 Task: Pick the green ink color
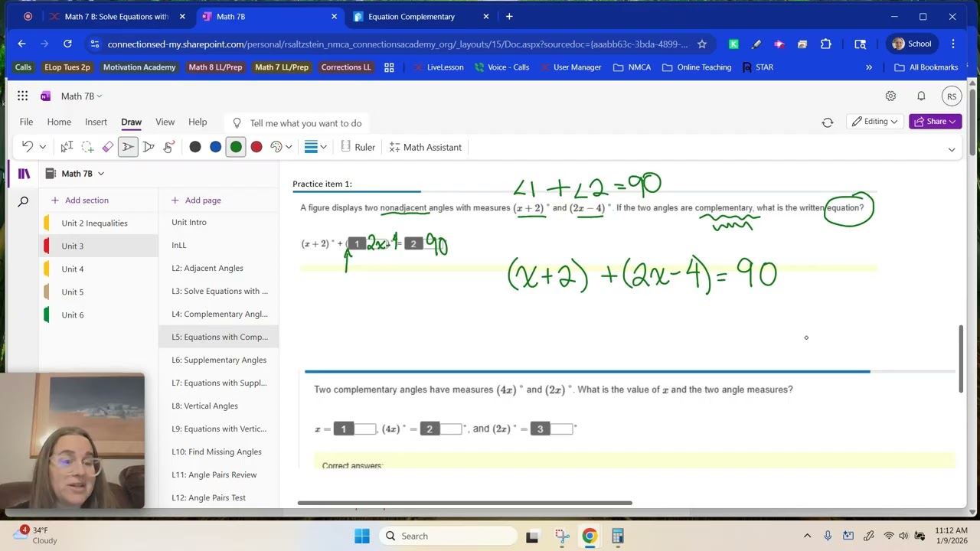pos(236,147)
